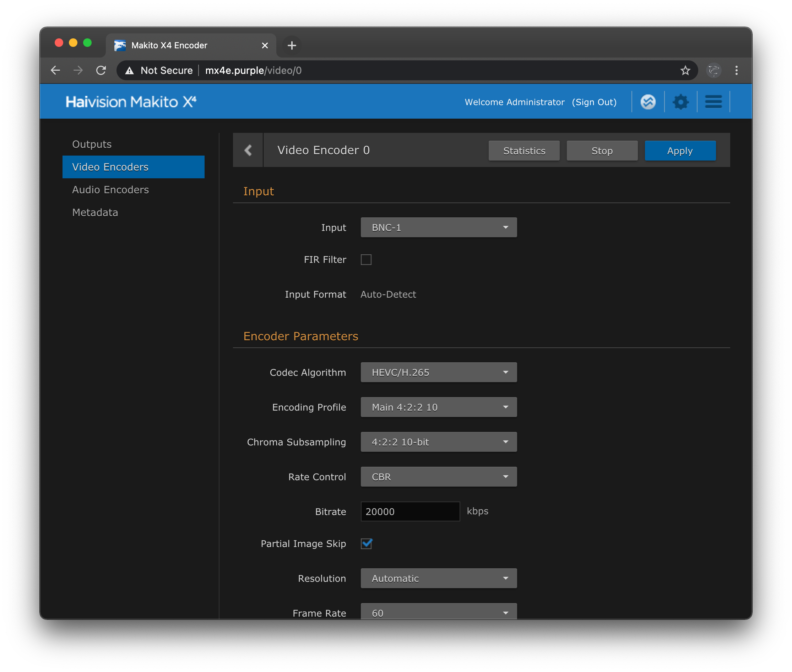Click the browser address bar URL
The height and width of the screenshot is (672, 792).
click(x=253, y=70)
